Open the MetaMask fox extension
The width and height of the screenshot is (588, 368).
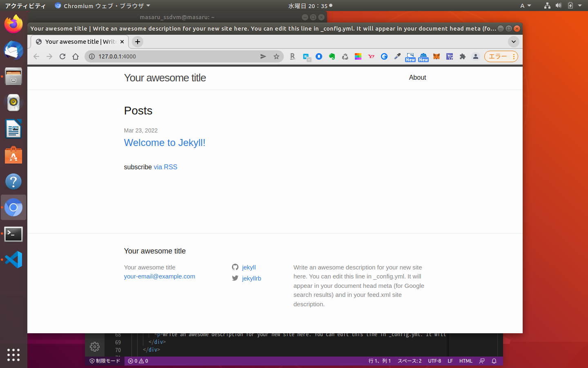pyautogui.click(x=436, y=56)
